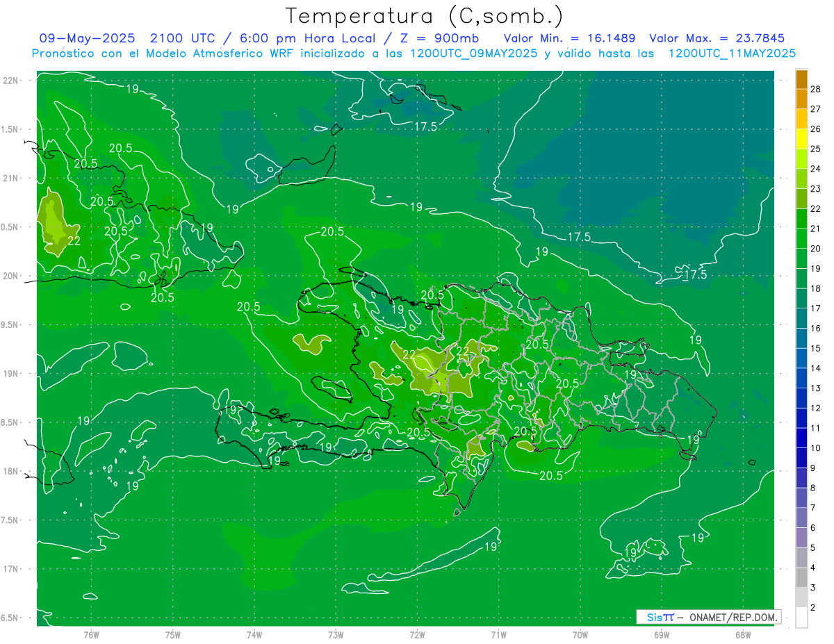The height and width of the screenshot is (644, 834).
Task: Click the '16' label on the color scale
Action: pyautogui.click(x=816, y=328)
